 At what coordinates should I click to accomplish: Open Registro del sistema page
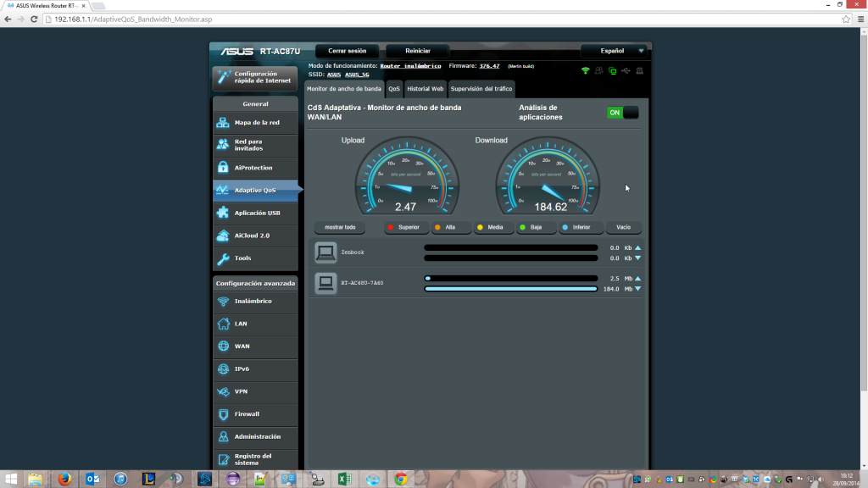(255, 459)
